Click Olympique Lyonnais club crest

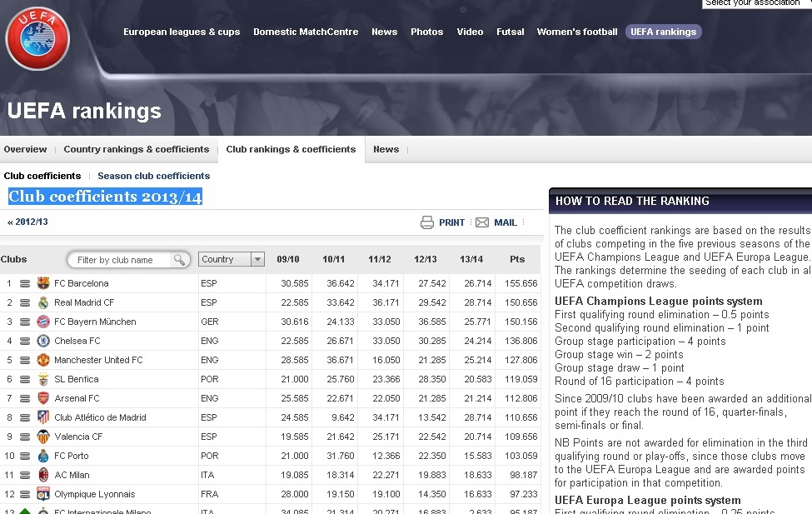tap(43, 494)
